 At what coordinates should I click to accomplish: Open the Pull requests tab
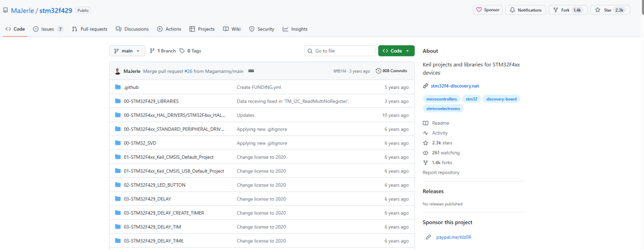pos(89,29)
